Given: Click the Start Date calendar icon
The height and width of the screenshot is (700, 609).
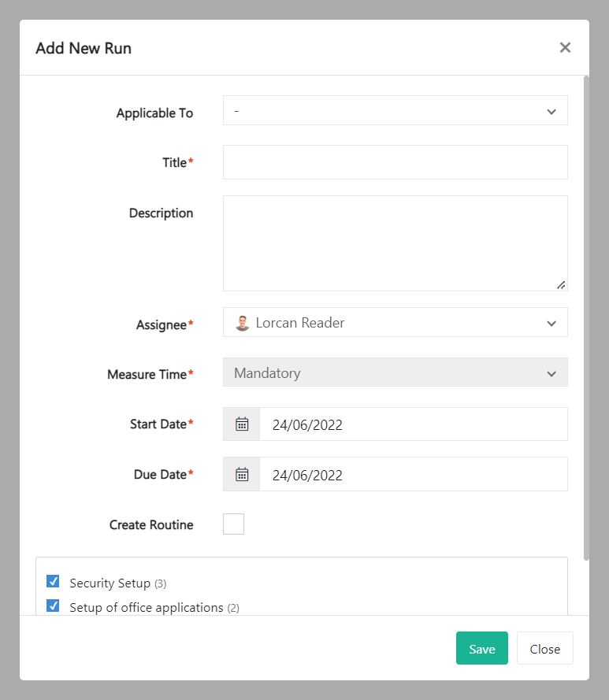Looking at the screenshot, I should pyautogui.click(x=242, y=424).
